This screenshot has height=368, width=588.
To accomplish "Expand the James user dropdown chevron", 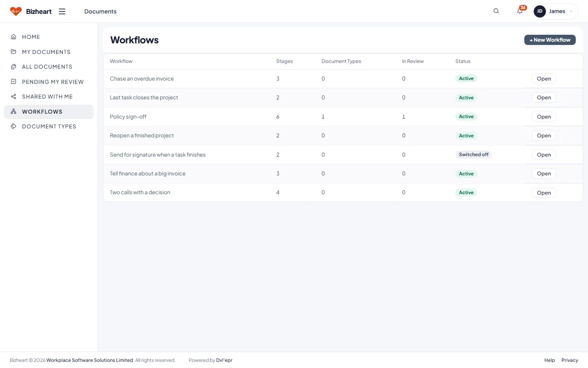I will [571, 11].
